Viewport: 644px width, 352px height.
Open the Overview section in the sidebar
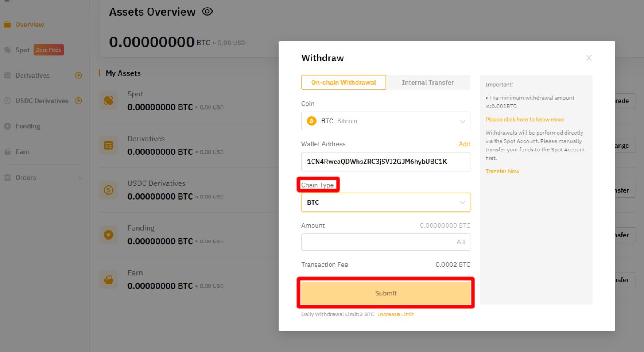click(30, 24)
